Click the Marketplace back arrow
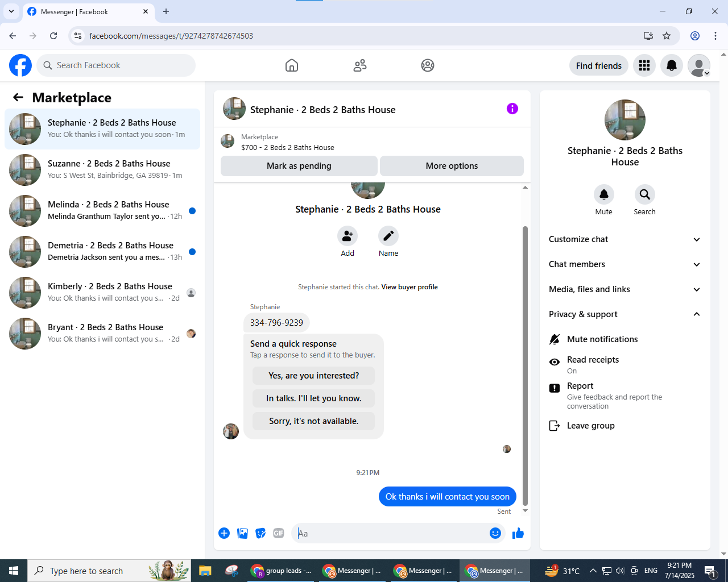728x582 pixels. (18, 97)
